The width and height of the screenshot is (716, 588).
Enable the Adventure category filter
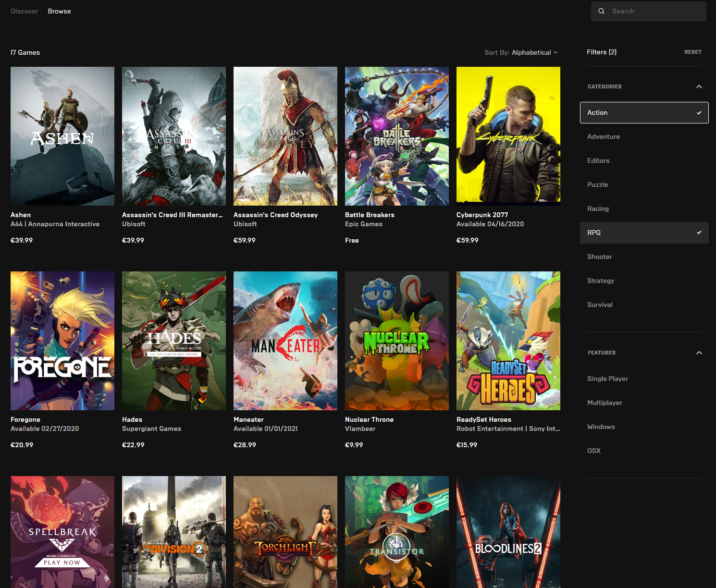click(644, 136)
